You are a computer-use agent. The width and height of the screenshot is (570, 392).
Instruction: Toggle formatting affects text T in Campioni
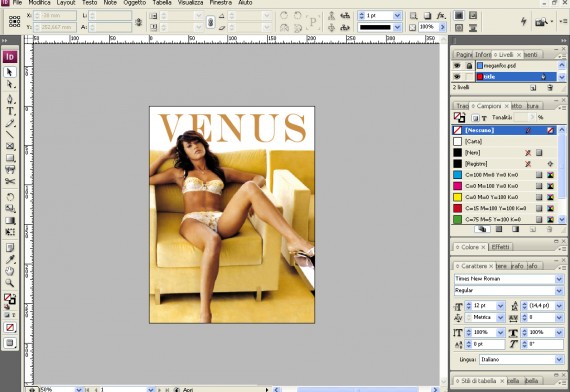[484, 118]
